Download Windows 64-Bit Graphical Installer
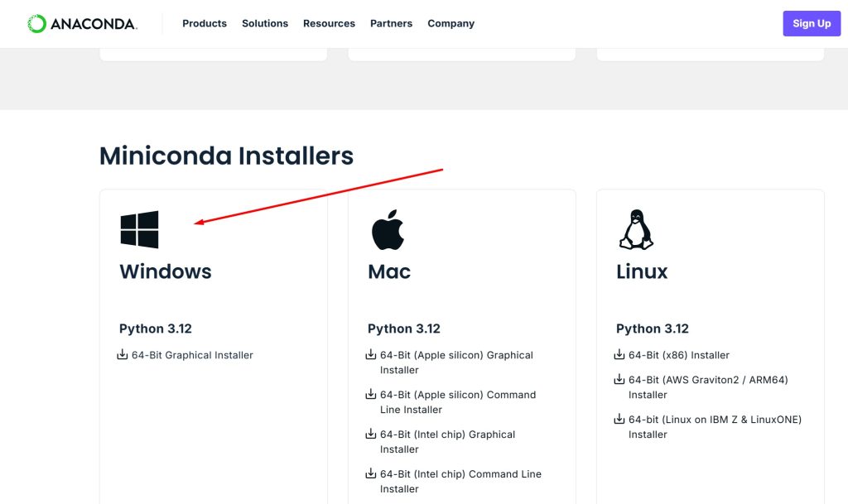This screenshot has width=848, height=504. pyautogui.click(x=192, y=355)
